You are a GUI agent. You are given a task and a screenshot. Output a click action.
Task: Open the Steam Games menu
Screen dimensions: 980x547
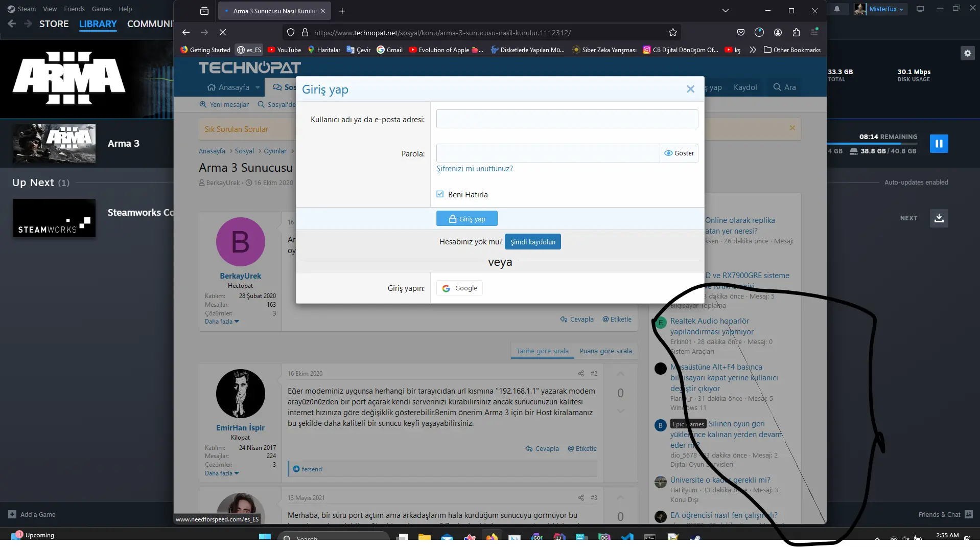coord(102,9)
